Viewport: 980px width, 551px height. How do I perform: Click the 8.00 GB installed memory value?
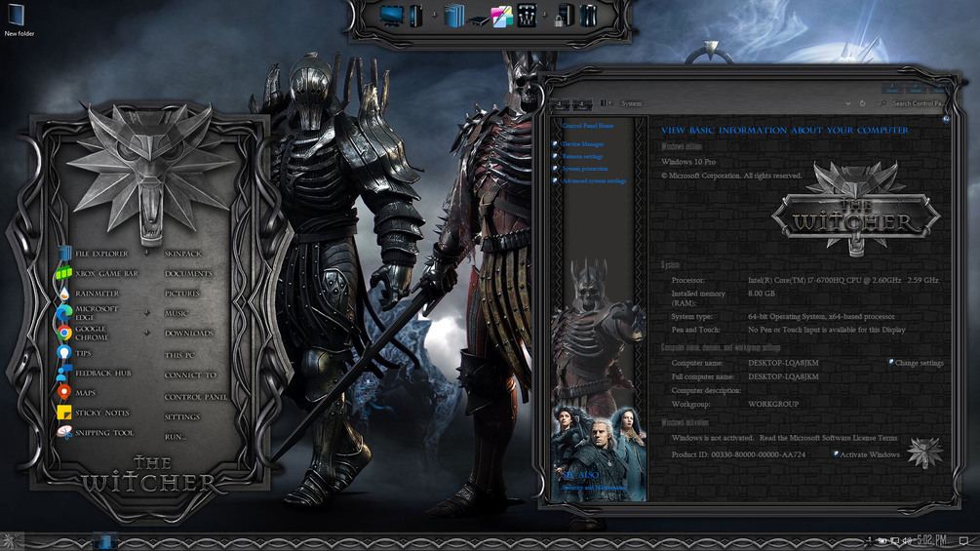click(x=761, y=293)
